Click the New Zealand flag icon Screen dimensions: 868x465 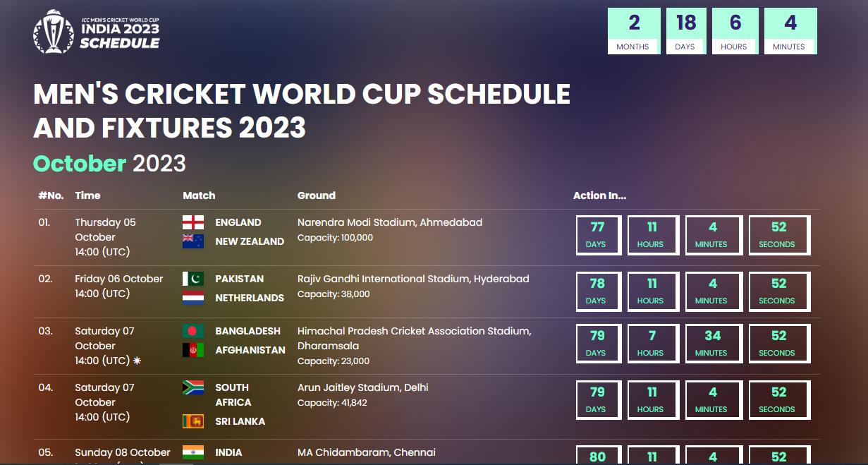point(192,240)
